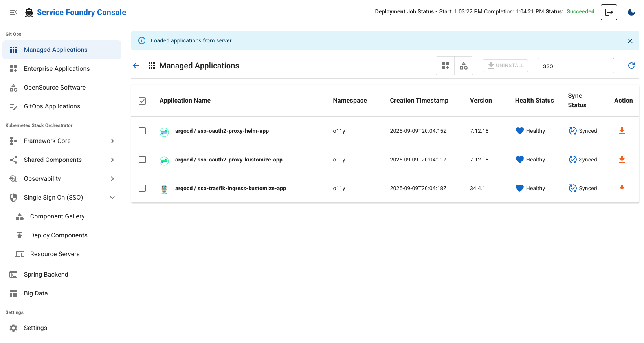This screenshot has height=343, width=644.
Task: Click the Shared Components share icon
Action: (x=13, y=160)
